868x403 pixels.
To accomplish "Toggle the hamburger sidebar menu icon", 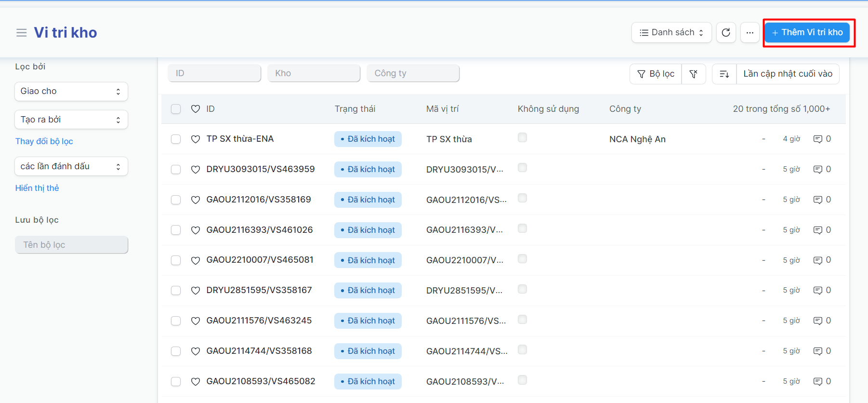I will tap(21, 33).
